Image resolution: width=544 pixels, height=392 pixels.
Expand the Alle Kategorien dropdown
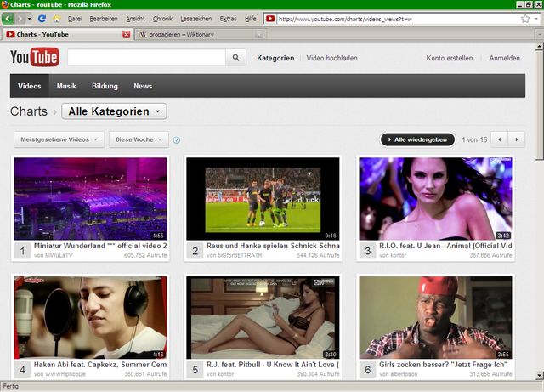tap(114, 111)
